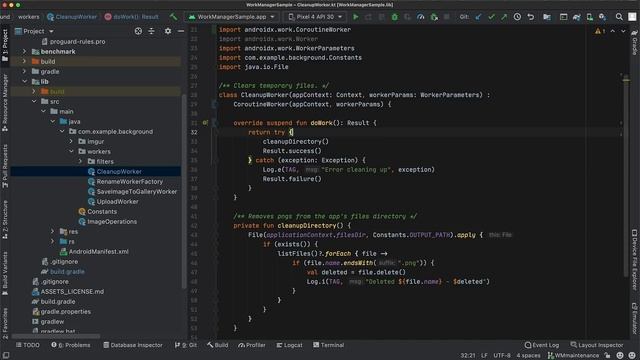Hide the Project panel with minus icon
The height and width of the screenshot is (360, 640).
point(180,31)
